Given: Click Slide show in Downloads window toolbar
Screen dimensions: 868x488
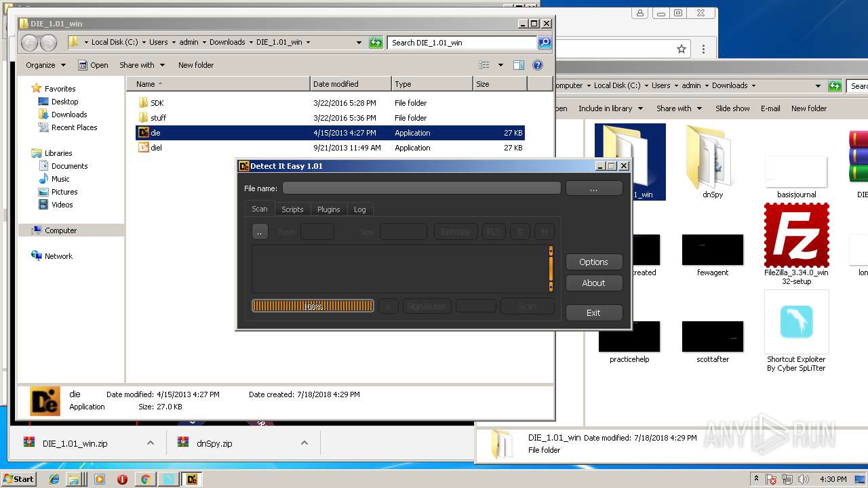Looking at the screenshot, I should 732,108.
